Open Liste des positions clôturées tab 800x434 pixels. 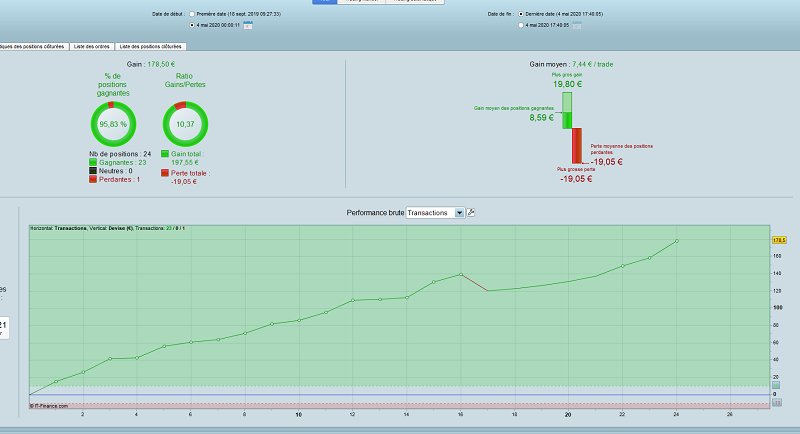(151, 46)
